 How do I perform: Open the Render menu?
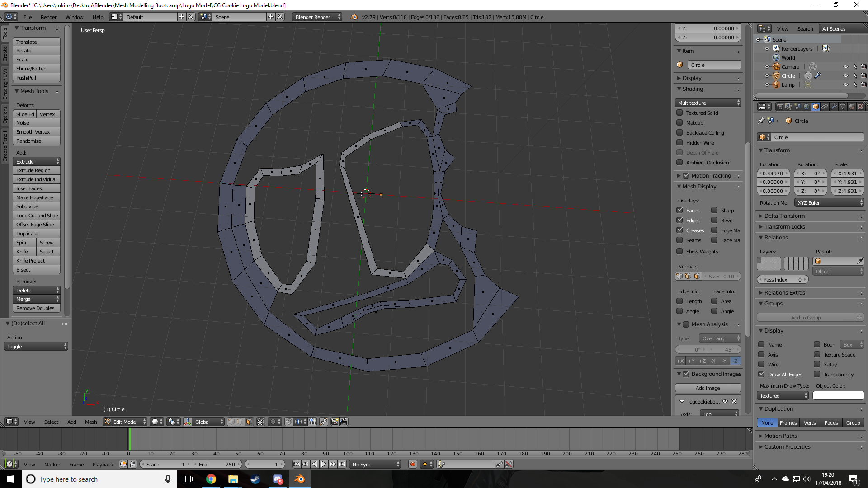click(x=48, y=17)
